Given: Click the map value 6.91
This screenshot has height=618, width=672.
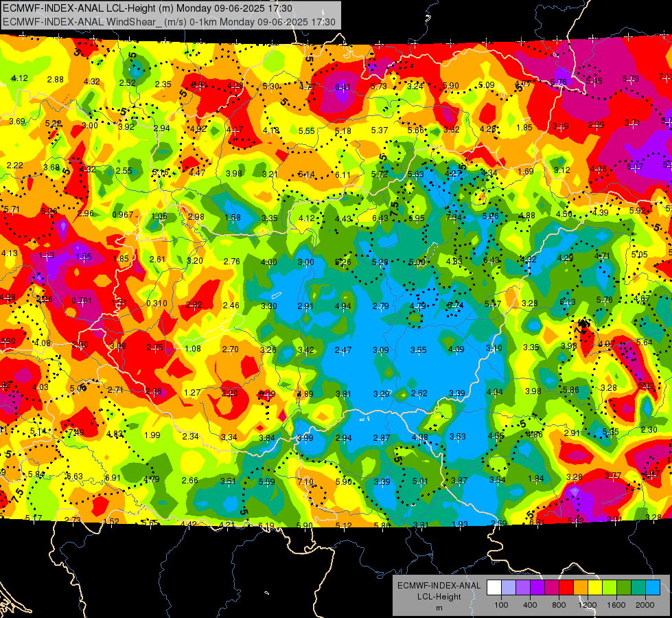Looking at the screenshot, I should [x=113, y=477].
